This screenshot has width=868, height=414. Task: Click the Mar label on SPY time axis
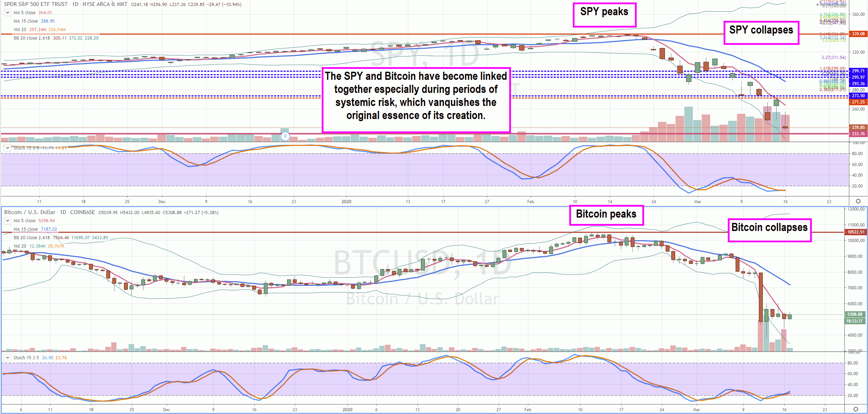click(697, 202)
